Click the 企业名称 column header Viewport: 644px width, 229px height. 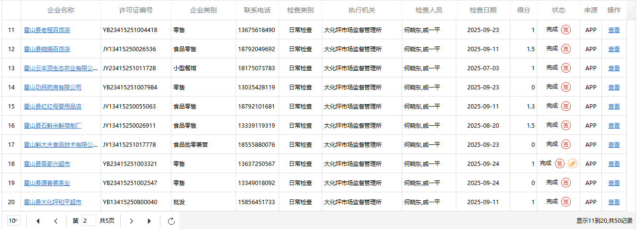point(61,10)
